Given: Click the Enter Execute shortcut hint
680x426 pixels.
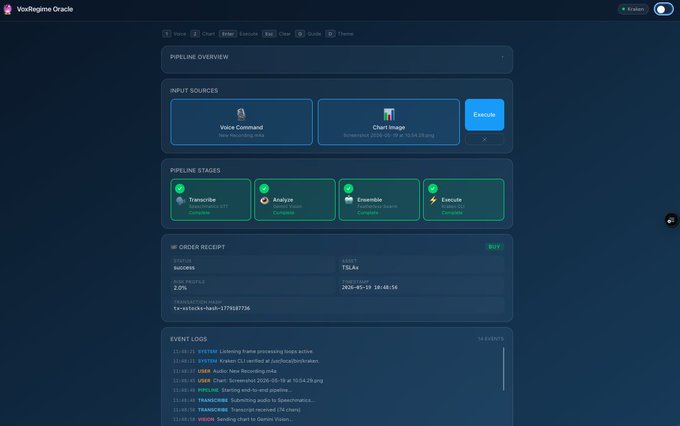Looking at the screenshot, I should pyautogui.click(x=239, y=34).
